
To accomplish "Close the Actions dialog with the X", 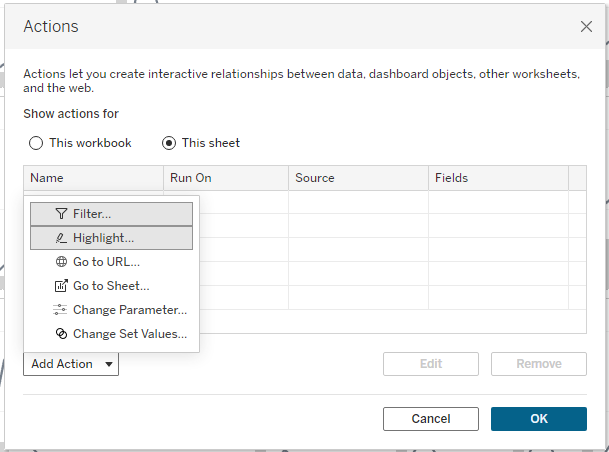I will coord(586,26).
